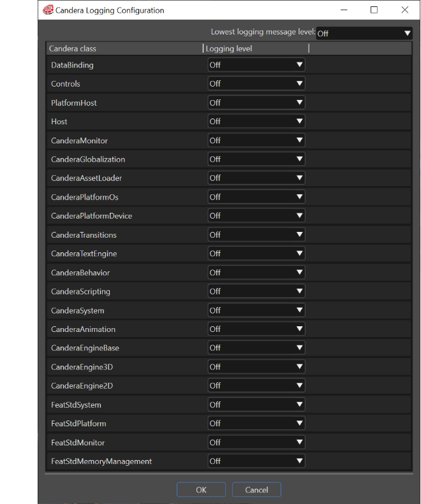Viewport: 421px width, 504px height.
Task: Select the CanderaScripting row label
Action: click(x=80, y=291)
